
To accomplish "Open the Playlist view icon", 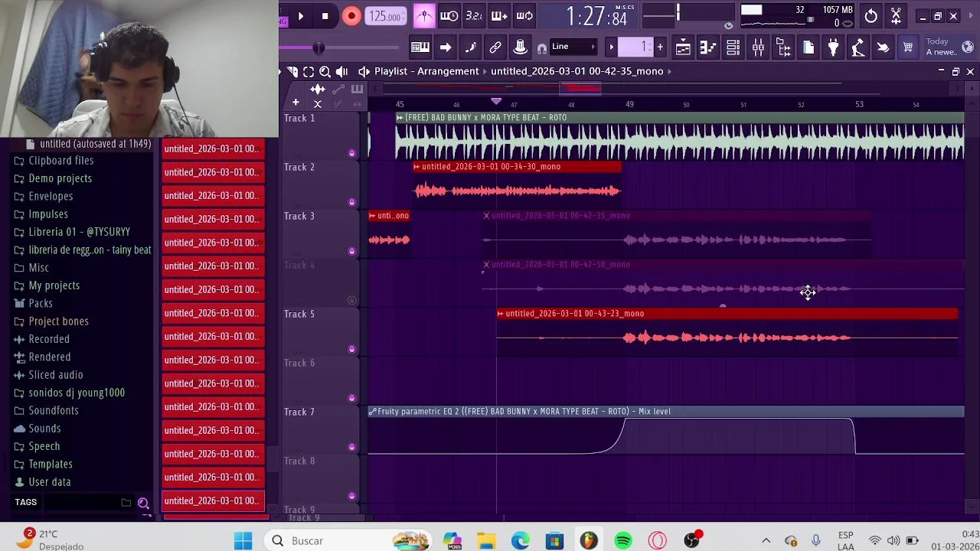I will click(x=683, y=47).
